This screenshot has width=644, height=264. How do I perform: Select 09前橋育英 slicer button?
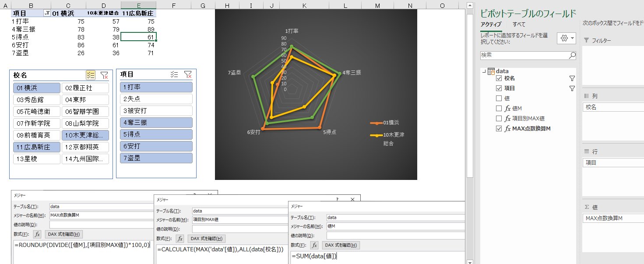(x=37, y=135)
